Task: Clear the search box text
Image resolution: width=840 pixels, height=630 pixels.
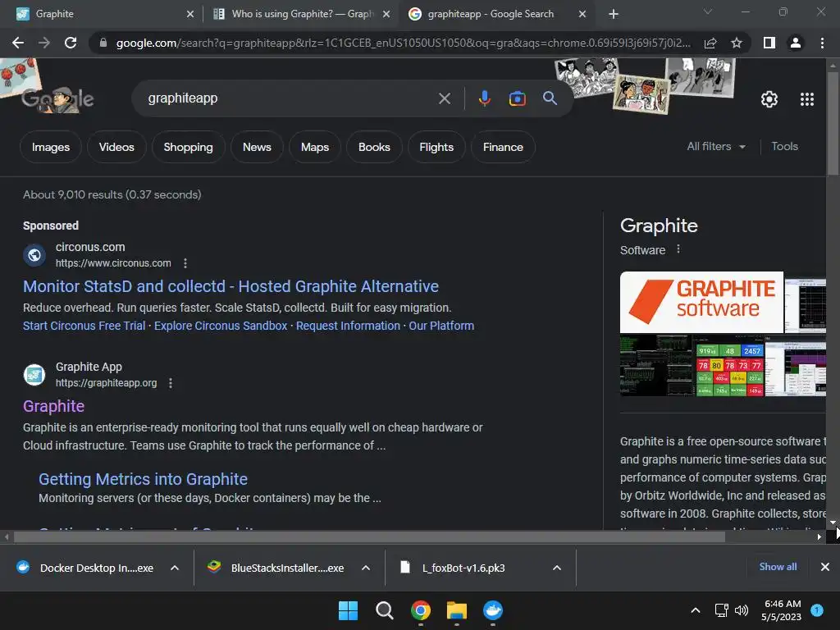Action: (x=444, y=98)
